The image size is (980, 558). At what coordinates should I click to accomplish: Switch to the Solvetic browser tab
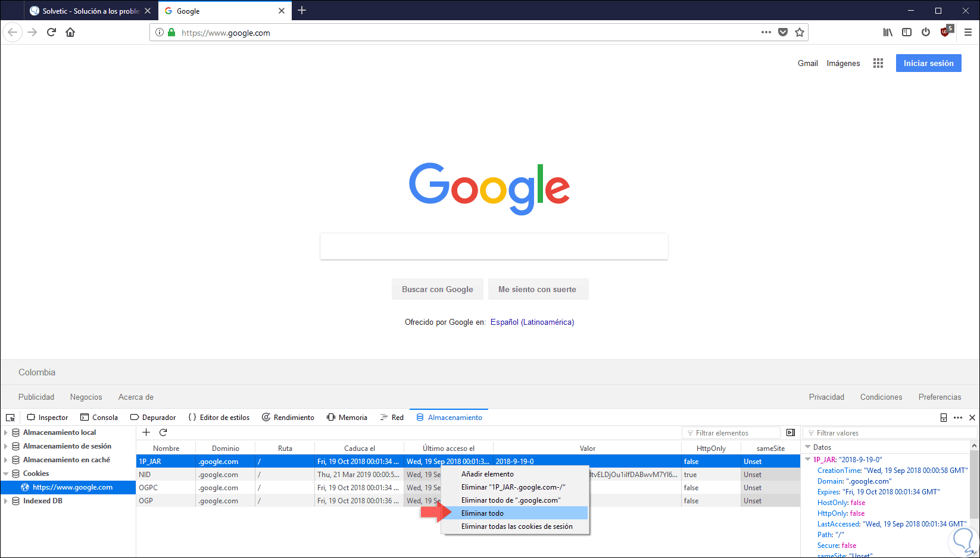pyautogui.click(x=90, y=11)
